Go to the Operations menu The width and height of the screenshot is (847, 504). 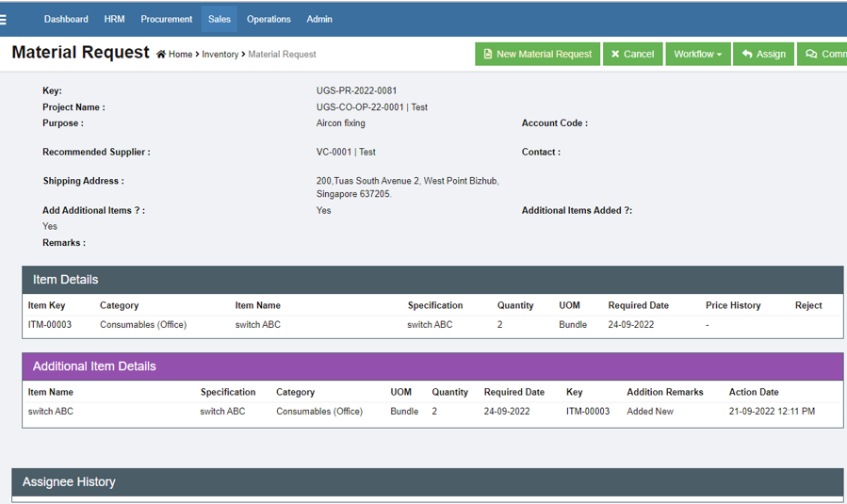pos(269,19)
